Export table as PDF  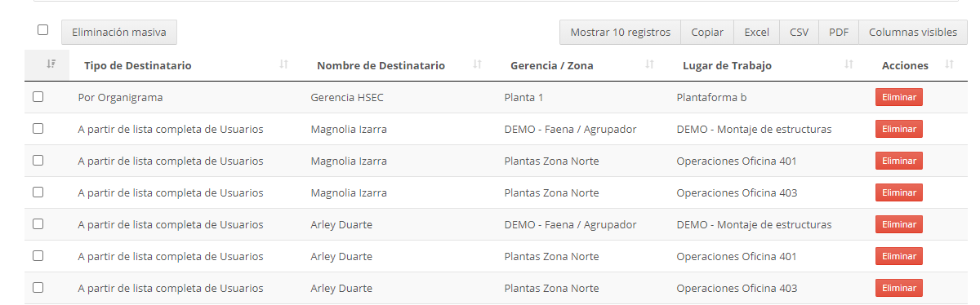click(839, 33)
